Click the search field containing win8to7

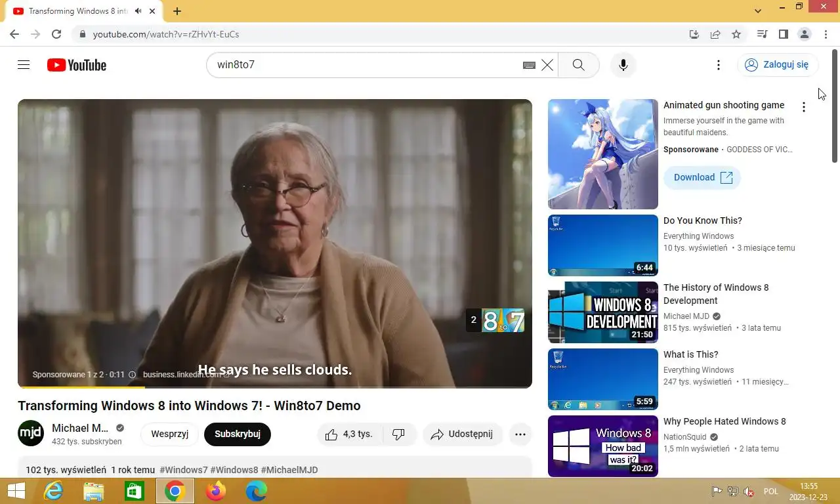pyautogui.click(x=367, y=65)
